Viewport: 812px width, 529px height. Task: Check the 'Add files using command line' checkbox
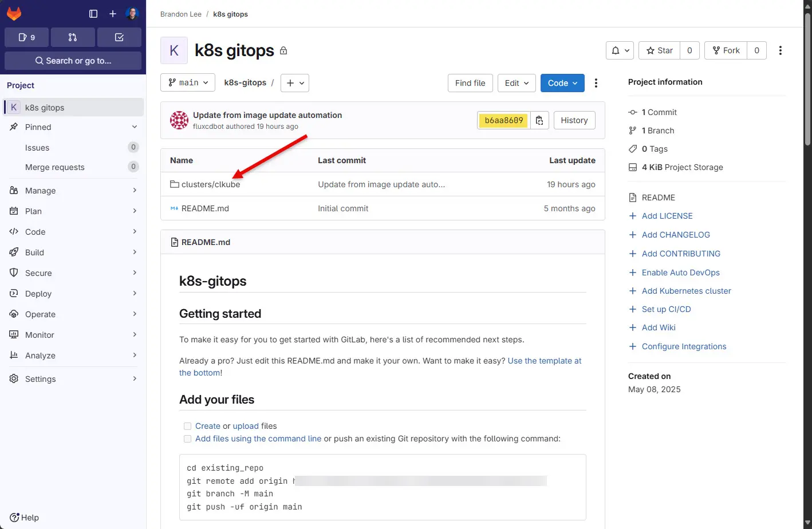187,439
